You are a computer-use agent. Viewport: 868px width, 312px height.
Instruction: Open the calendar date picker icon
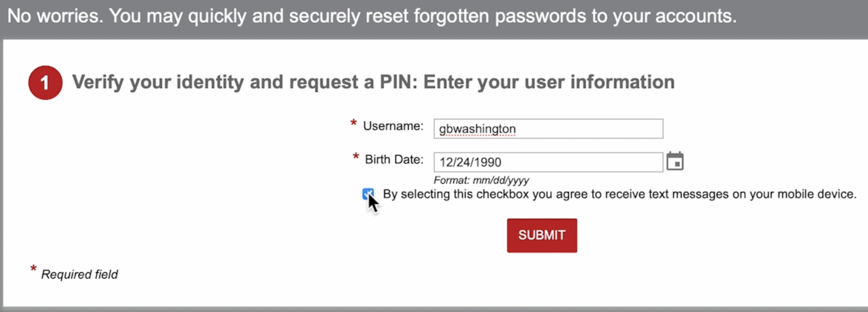pyautogui.click(x=675, y=161)
